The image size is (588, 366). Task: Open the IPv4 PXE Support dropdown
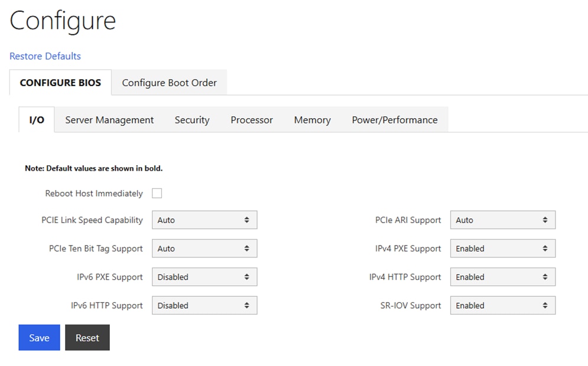pos(502,248)
